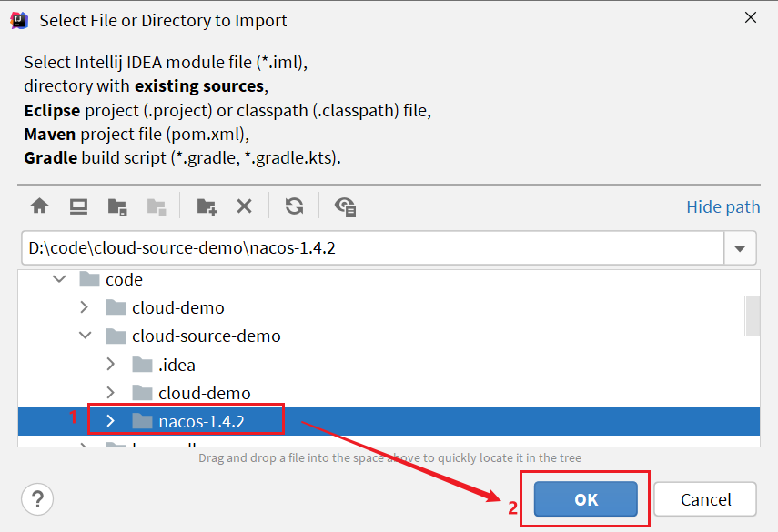
Task: Expand the nacos-1.4.2 folder
Action: tap(111, 421)
